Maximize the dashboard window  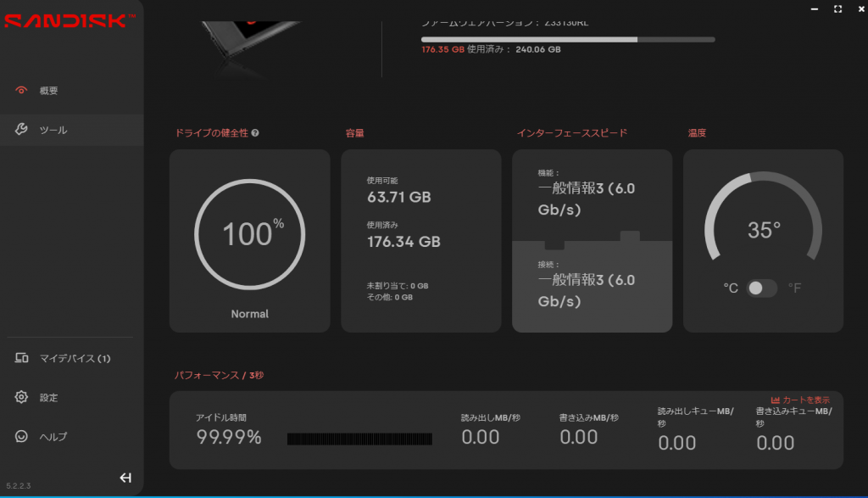coord(837,8)
